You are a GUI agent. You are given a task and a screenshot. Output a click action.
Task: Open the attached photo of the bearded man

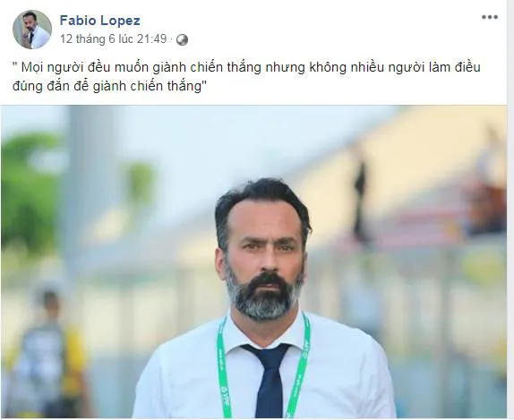[x=253, y=261]
